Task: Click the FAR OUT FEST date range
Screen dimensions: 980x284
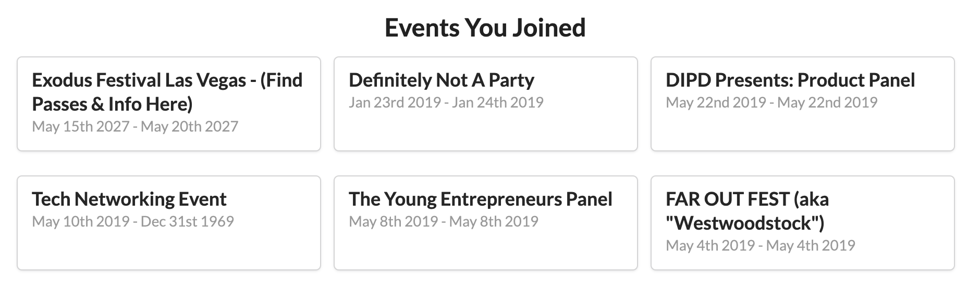Action: point(760,246)
